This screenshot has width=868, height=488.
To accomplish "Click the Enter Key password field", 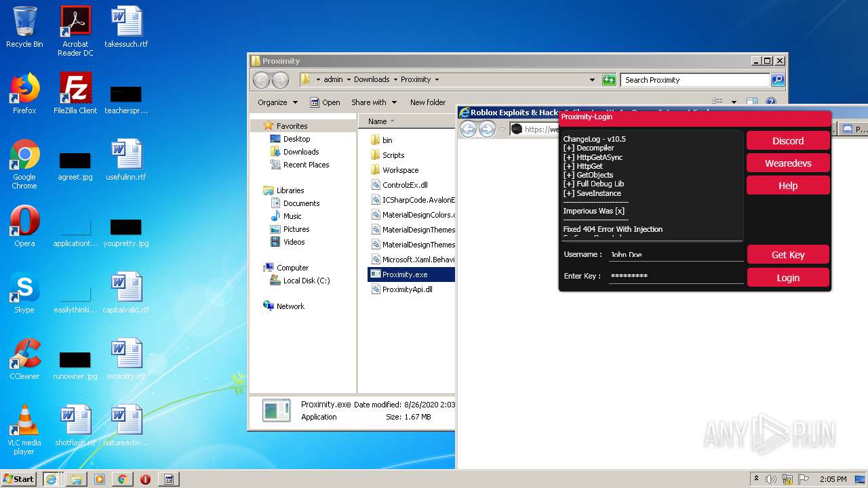I will [x=676, y=276].
